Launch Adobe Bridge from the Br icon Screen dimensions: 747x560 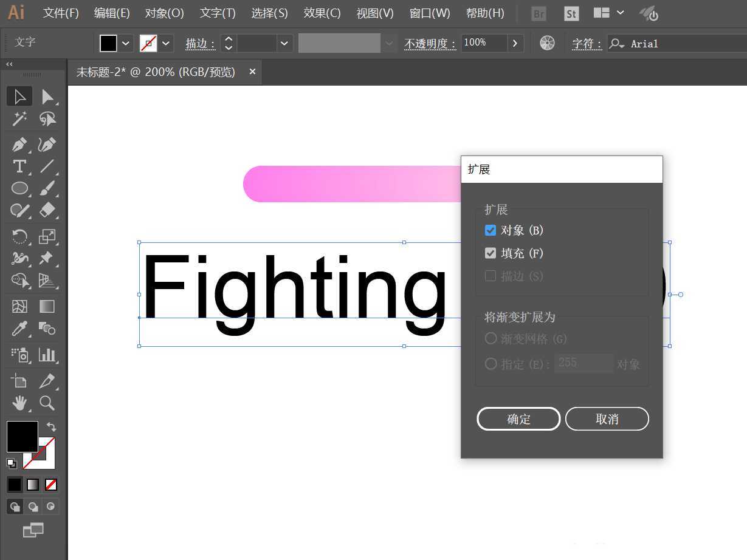[x=539, y=13]
